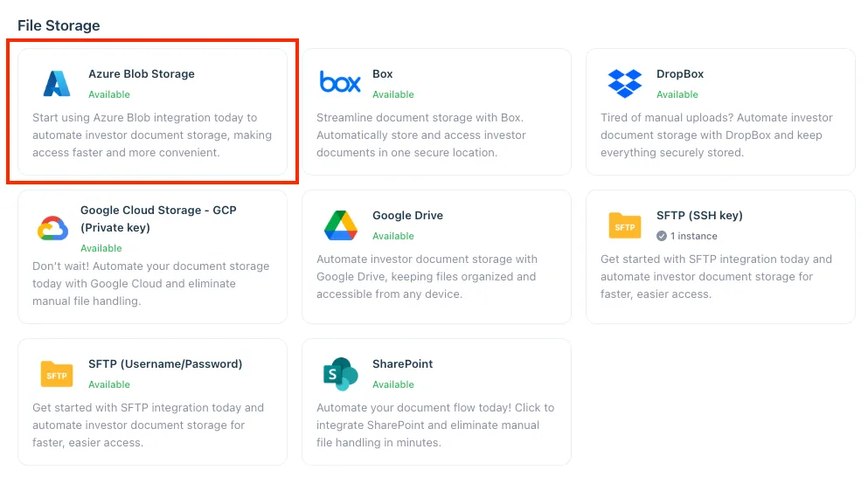Click the Google Drive triangle logo
Screen dimensions: 868x477
[x=340, y=225]
